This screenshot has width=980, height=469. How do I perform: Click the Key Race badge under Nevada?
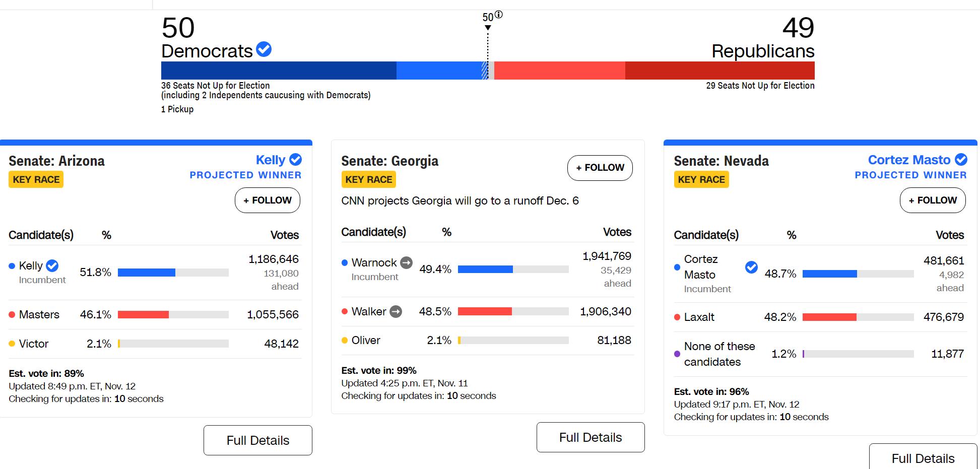[x=701, y=180]
